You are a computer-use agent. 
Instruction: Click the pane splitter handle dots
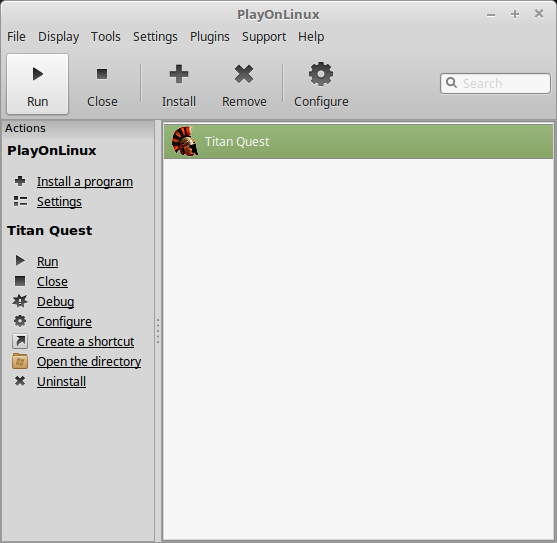click(x=158, y=331)
